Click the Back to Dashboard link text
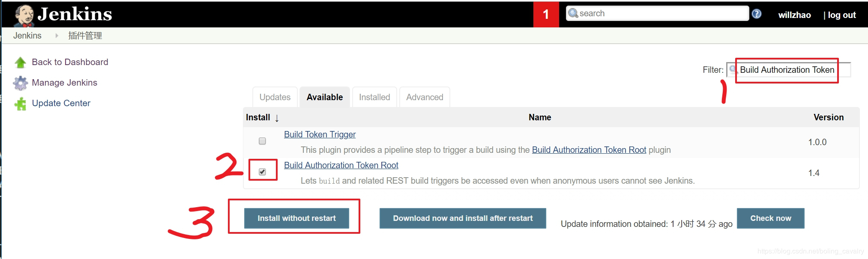This screenshot has width=868, height=259. [x=70, y=62]
